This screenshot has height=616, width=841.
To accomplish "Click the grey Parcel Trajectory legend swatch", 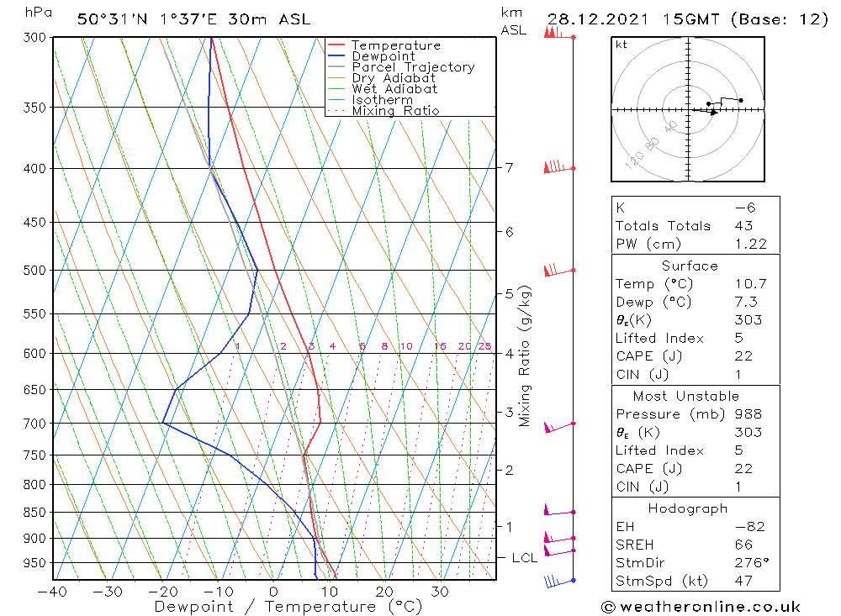I will pyautogui.click(x=336, y=66).
